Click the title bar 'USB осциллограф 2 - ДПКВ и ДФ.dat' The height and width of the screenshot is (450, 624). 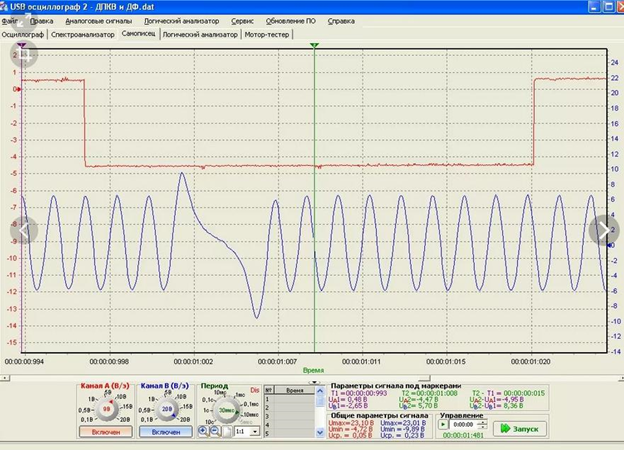[82, 7]
